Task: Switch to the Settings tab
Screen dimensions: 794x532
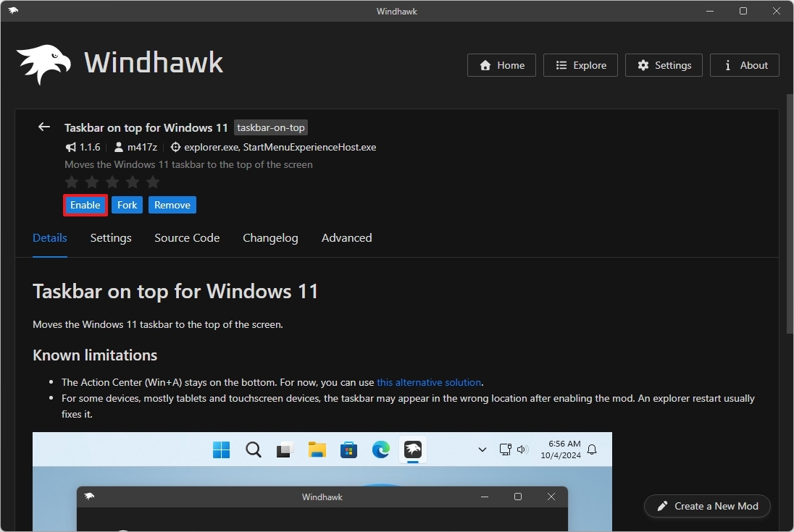Action: [x=110, y=238]
